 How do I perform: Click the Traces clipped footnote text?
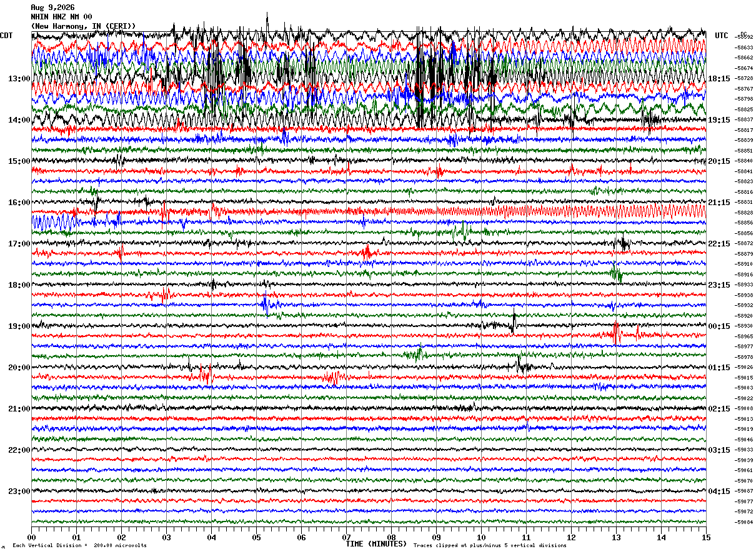(x=490, y=545)
